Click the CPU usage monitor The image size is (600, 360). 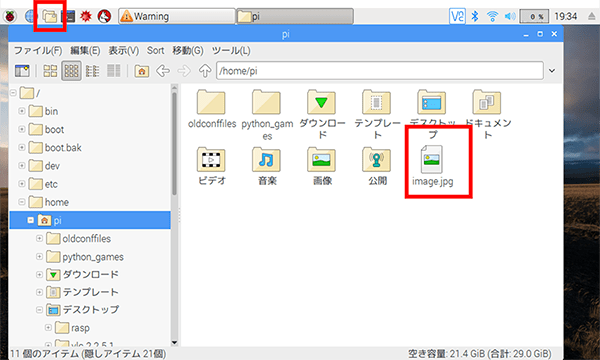[534, 16]
